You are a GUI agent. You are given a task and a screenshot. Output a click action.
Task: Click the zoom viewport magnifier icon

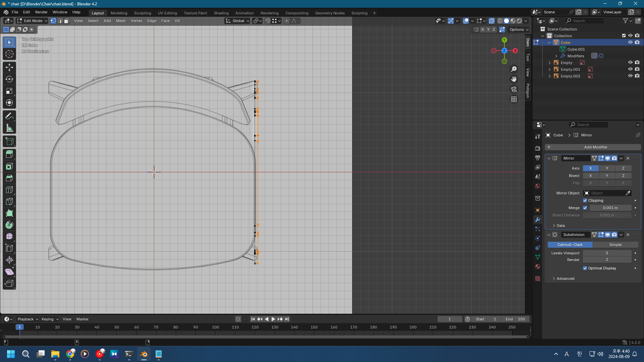(x=514, y=69)
